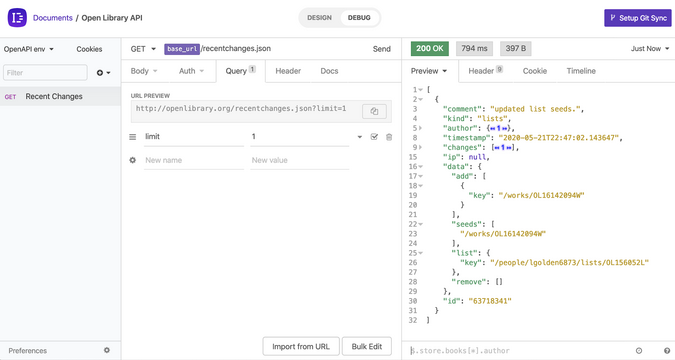Click the clock icon in the response filter bar
Screen dimensions: 675x360
pyautogui.click(x=639, y=351)
